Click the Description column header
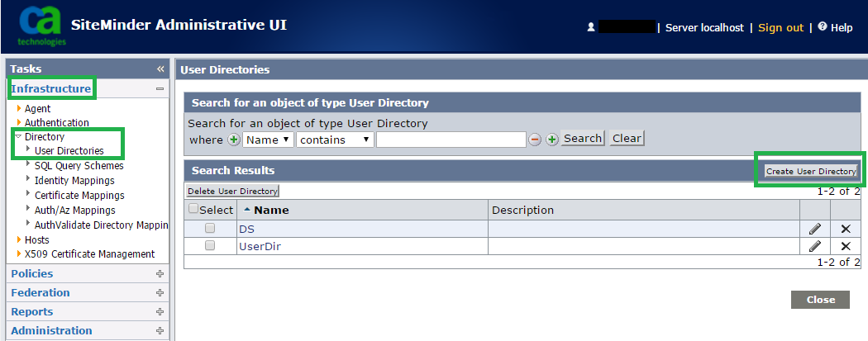868x341 pixels. click(522, 210)
